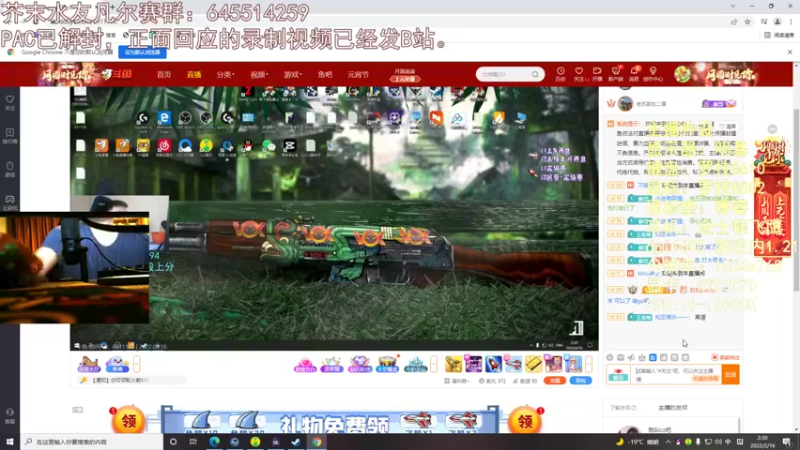Open the left sidebar 关注 heart icon
Image resolution: width=800 pixels, height=450 pixels.
[x=10, y=103]
